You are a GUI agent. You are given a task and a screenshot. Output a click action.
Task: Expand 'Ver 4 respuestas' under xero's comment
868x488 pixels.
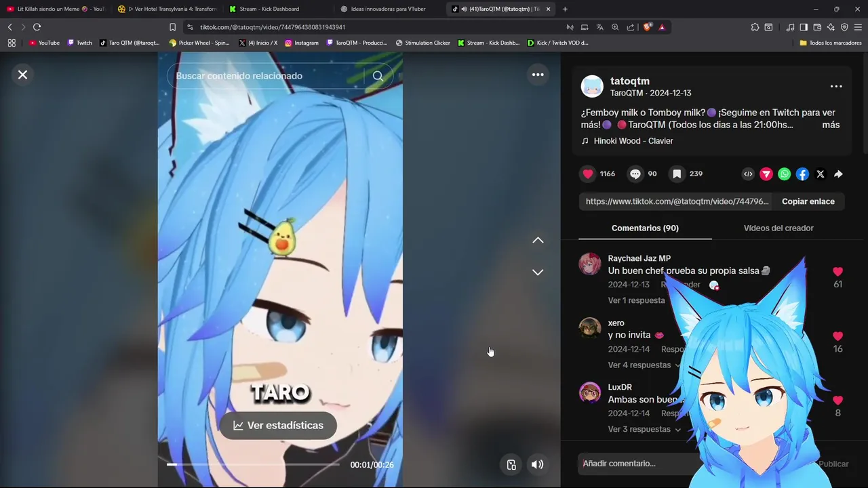click(644, 365)
